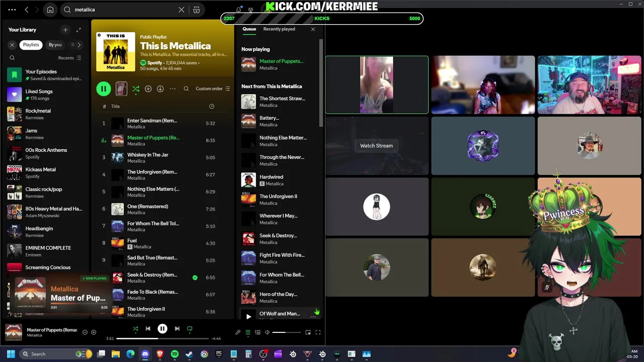Pause the playlist with big green button

104,88
